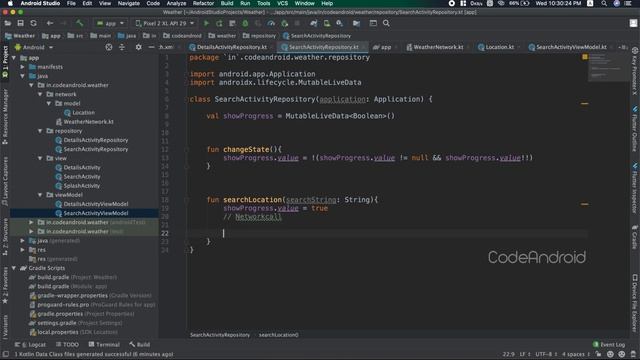The width and height of the screenshot is (640, 360).
Task: Click the searchLocation() breadcrumb
Action: click(278, 335)
